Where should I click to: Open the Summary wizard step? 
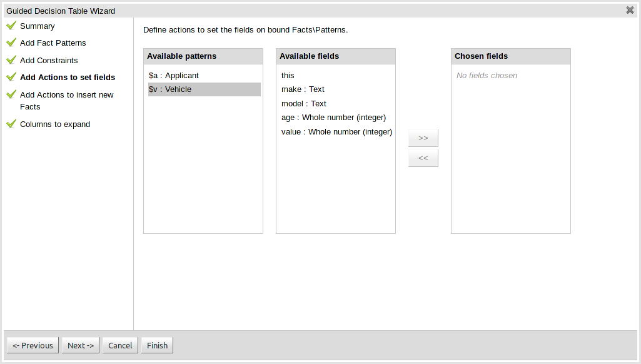[38, 26]
